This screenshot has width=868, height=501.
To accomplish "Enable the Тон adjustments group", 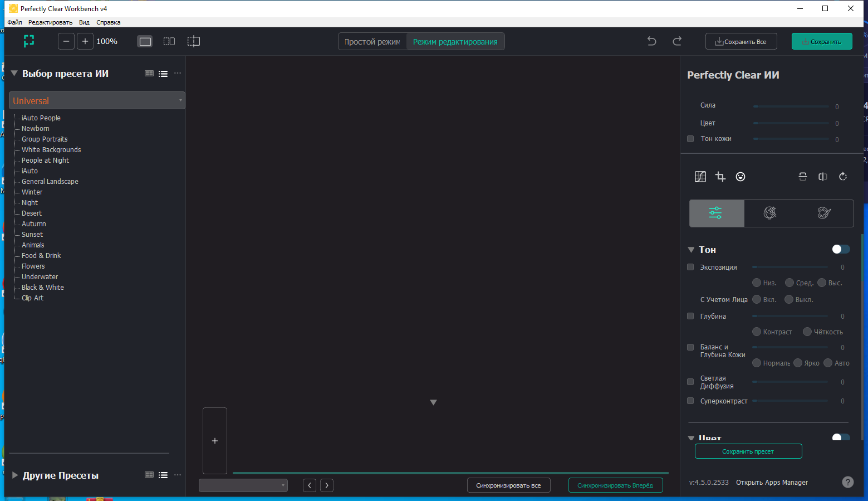I will pos(841,249).
